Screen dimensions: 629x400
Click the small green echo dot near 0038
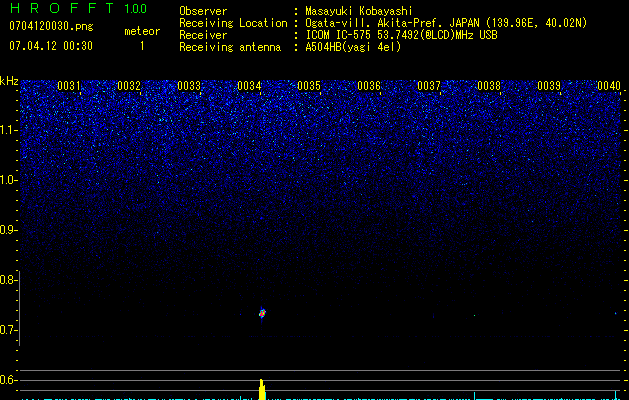pyautogui.click(x=474, y=316)
